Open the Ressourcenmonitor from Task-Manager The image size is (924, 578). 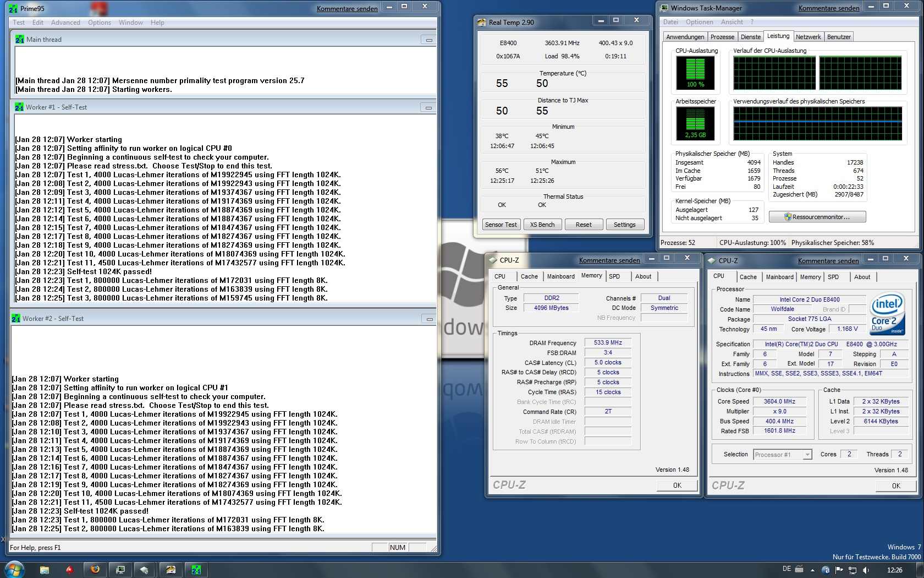pyautogui.click(x=817, y=217)
